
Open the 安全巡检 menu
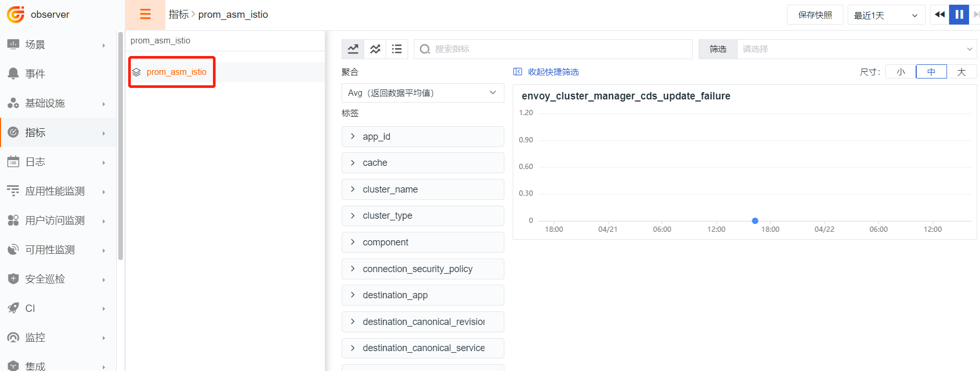58,279
